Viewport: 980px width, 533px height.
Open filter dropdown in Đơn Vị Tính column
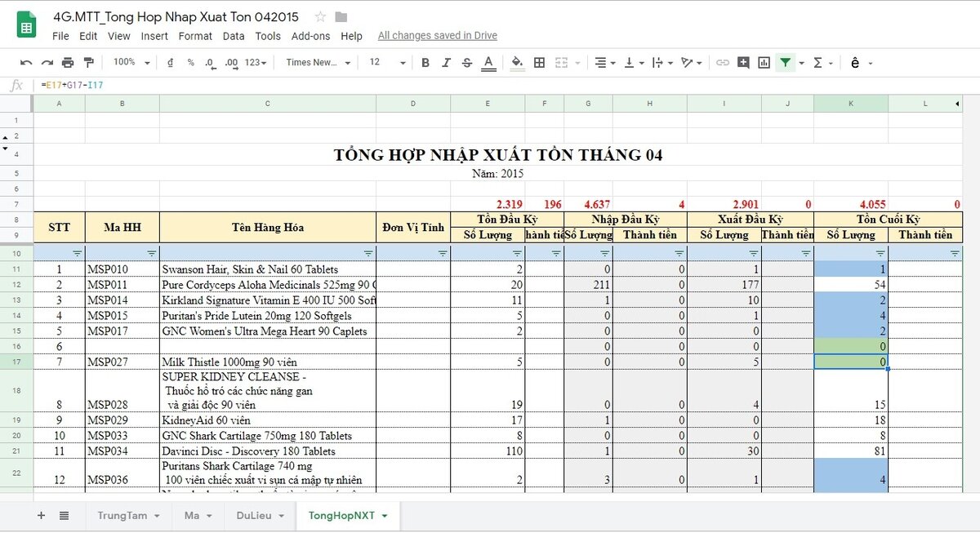[x=443, y=254]
